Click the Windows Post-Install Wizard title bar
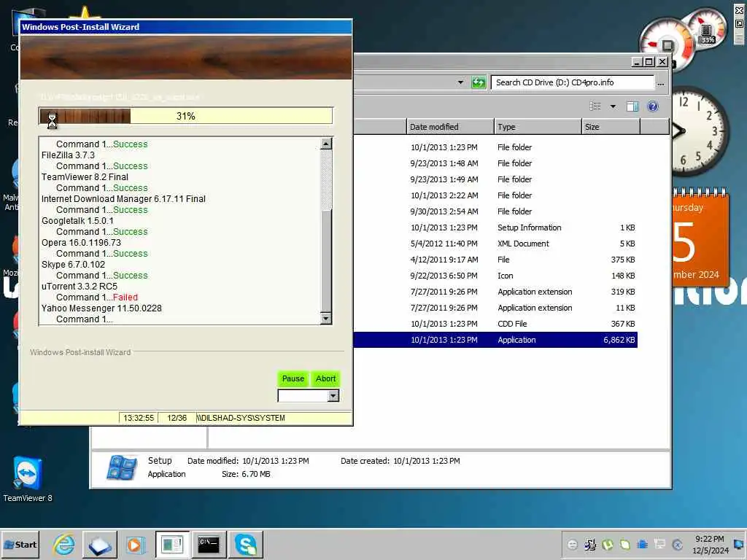The image size is (747, 560). (x=186, y=27)
